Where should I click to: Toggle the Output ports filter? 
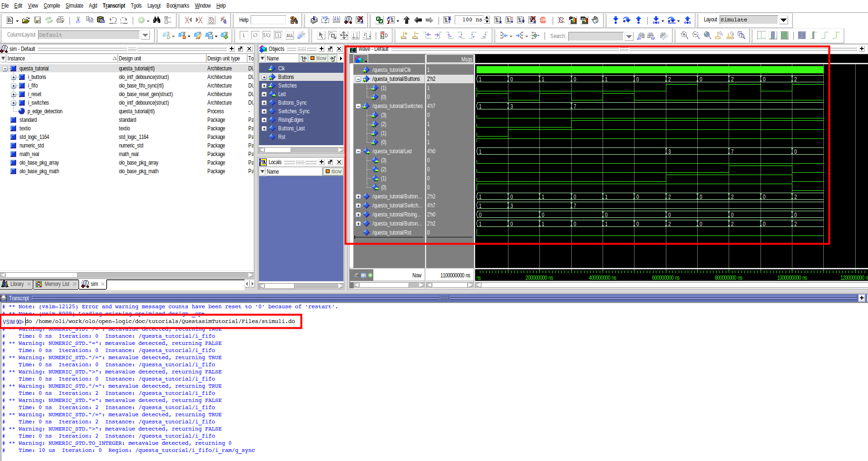(x=255, y=35)
